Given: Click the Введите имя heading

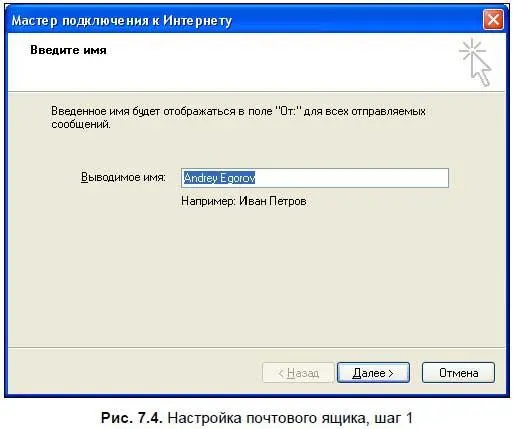Looking at the screenshot, I should (x=68, y=50).
